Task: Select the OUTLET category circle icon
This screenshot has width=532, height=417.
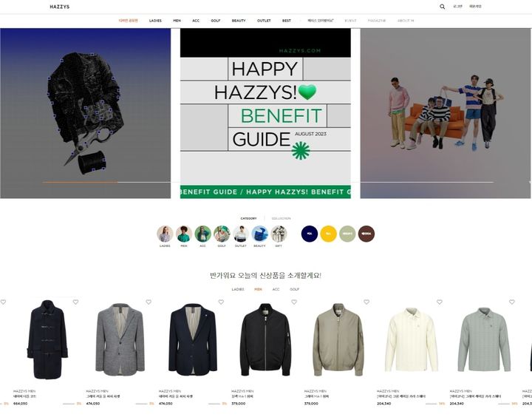Action: coord(240,234)
